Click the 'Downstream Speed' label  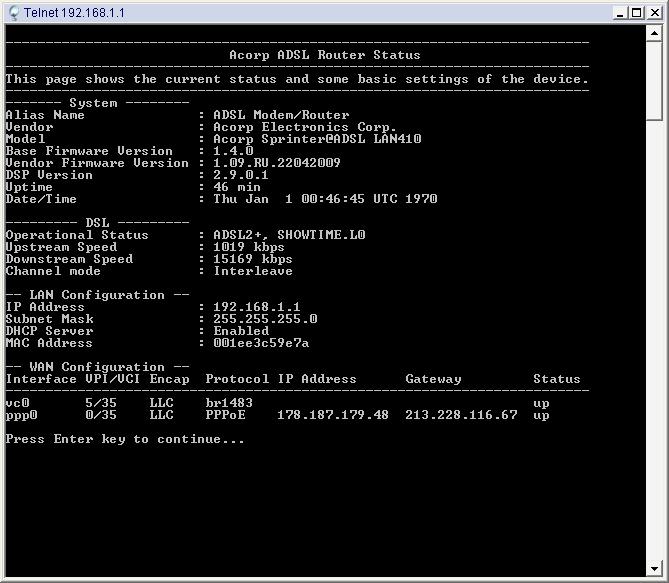point(69,259)
